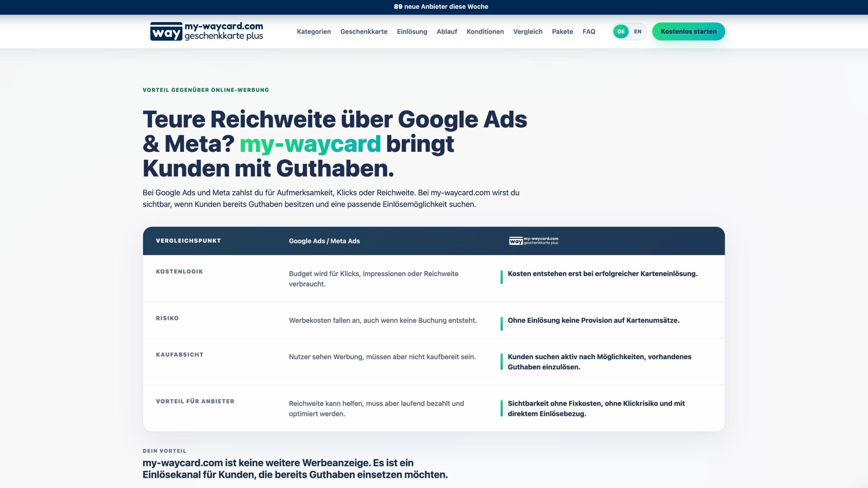Click 'VORTEIL GEGENÜBER ONLINE-WERBUNG' label
The image size is (868, 488).
pos(206,90)
